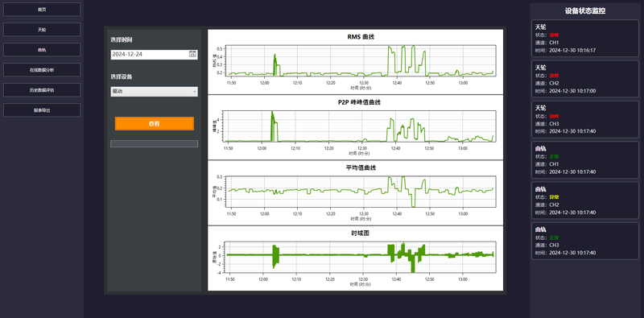Select the 曲轨 CH1 status card
644x318 pixels.
pyautogui.click(x=585, y=160)
